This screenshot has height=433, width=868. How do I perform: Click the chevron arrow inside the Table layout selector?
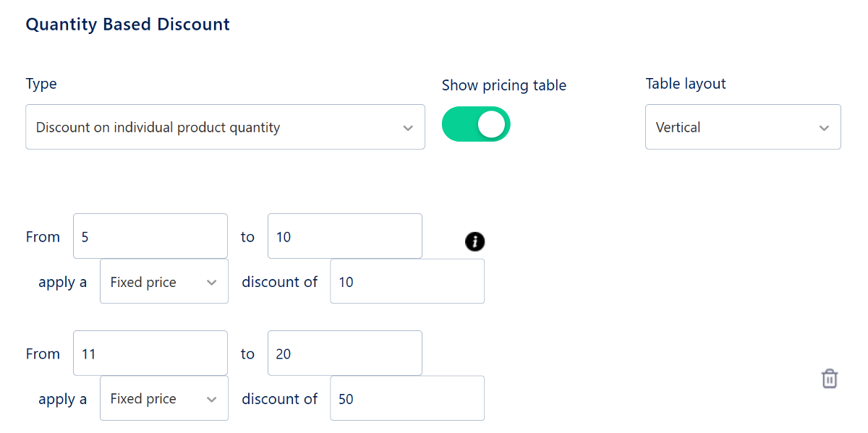(x=824, y=128)
